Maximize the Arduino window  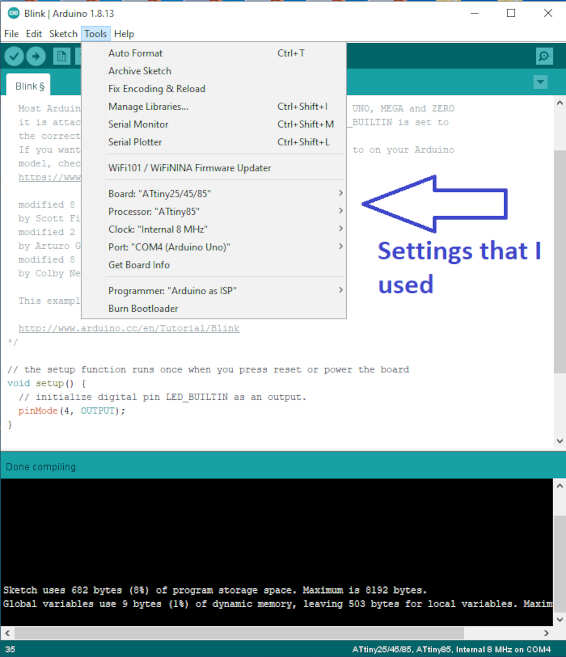click(x=511, y=13)
